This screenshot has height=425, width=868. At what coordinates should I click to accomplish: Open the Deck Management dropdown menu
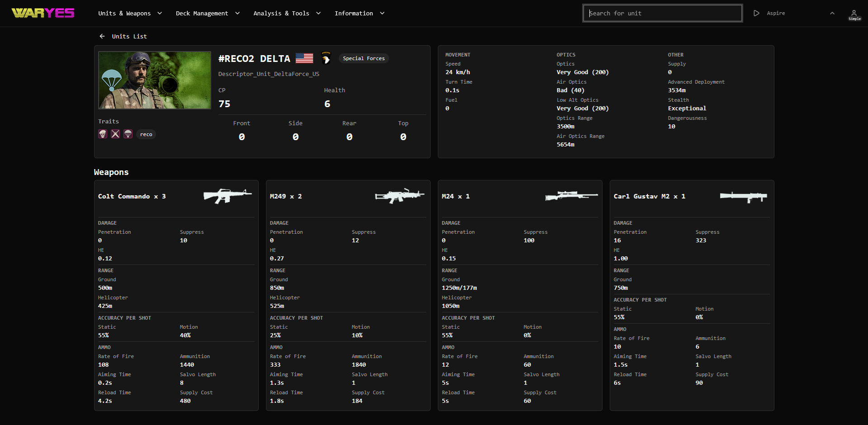coord(208,14)
